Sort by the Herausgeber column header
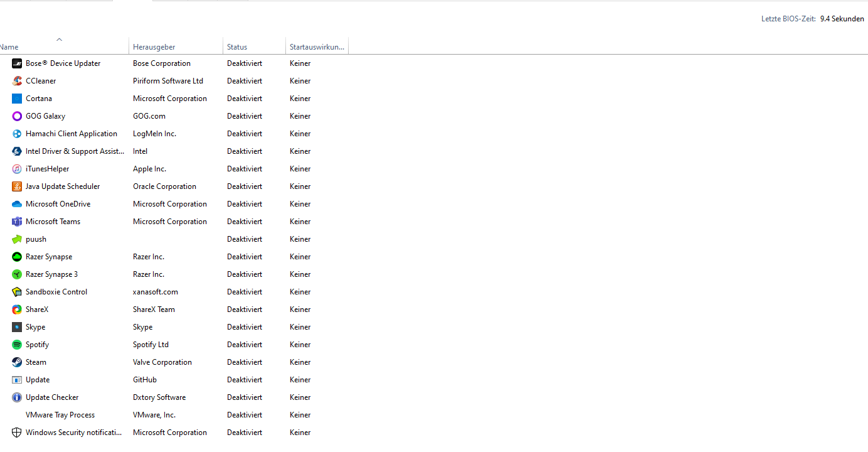 pyautogui.click(x=176, y=47)
